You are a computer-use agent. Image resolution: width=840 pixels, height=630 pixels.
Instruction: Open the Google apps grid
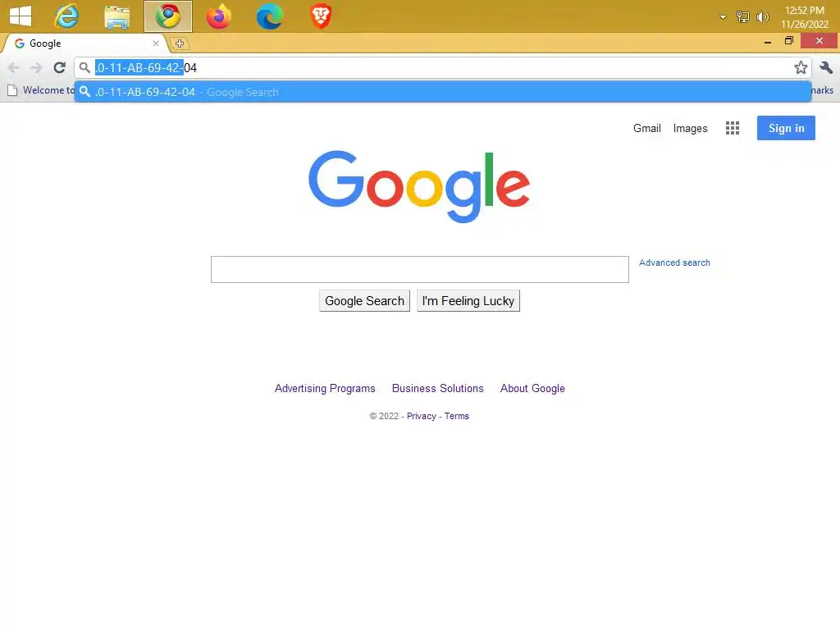pos(733,128)
